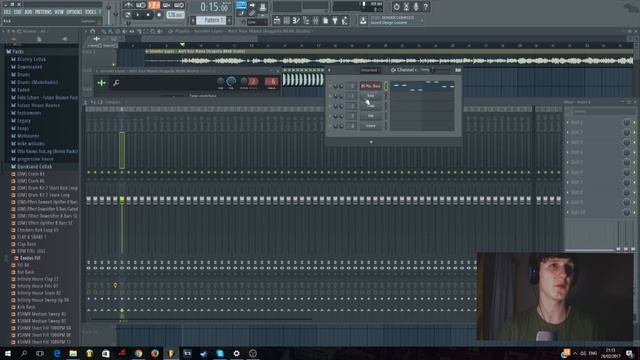
Task: Open the OPTIONS menu
Action: tap(74, 12)
